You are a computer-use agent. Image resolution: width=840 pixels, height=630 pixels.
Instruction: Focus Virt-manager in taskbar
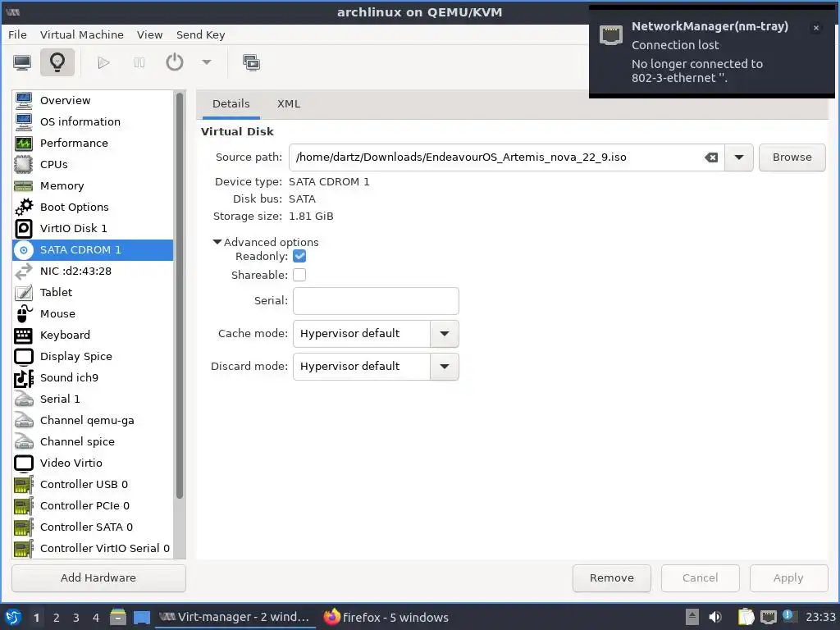[x=234, y=617]
